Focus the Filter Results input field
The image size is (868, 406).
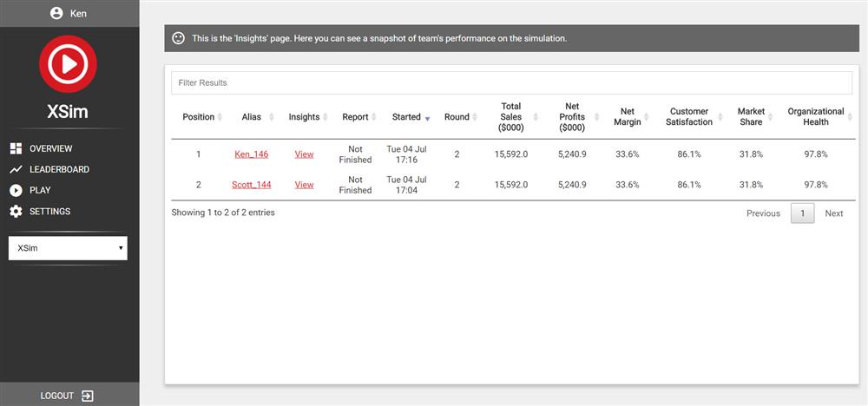coord(511,82)
